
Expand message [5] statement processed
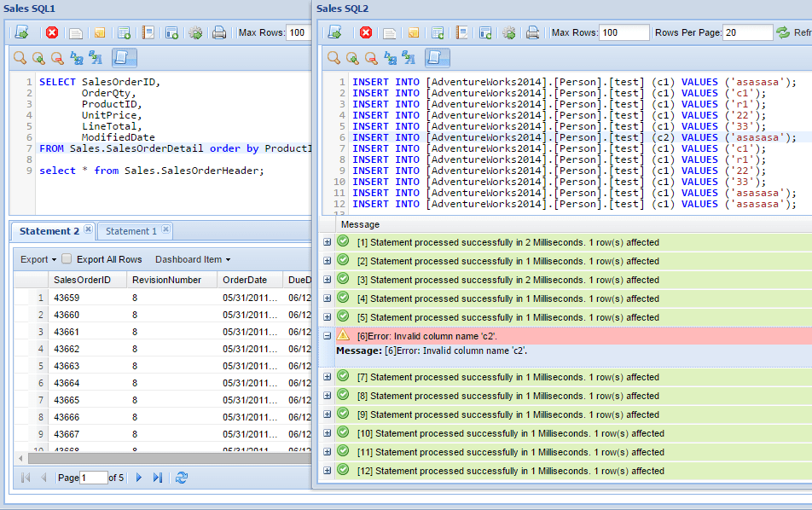(327, 317)
